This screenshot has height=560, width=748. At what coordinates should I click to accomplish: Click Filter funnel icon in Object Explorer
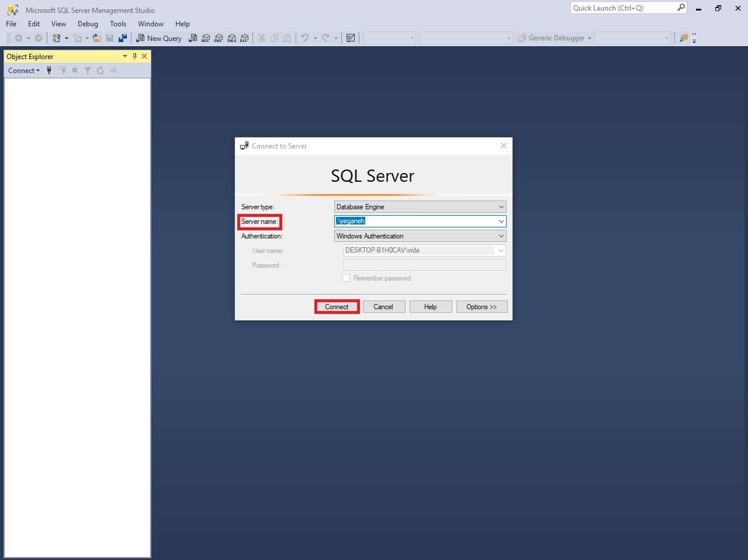pos(88,70)
